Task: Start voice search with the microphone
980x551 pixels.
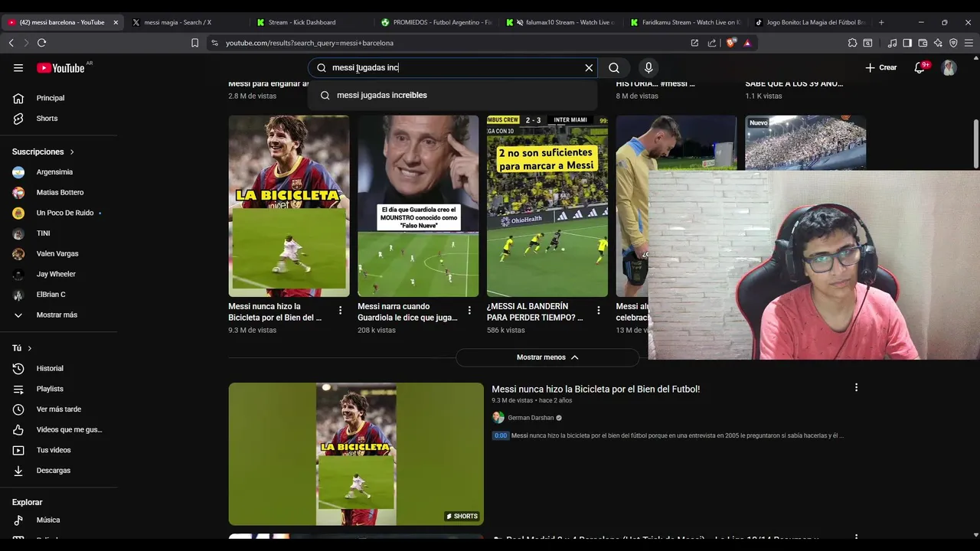Action: [648, 68]
